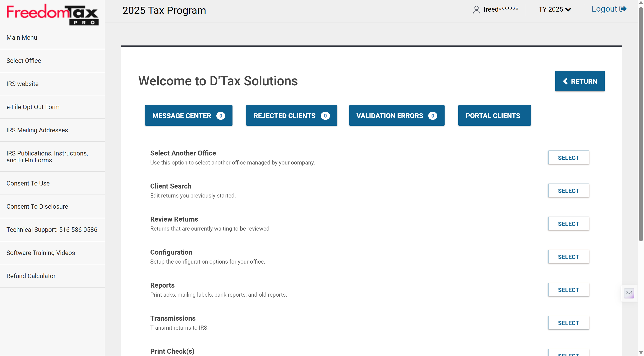
Task: Click the logout arrow icon
Action: click(623, 9)
